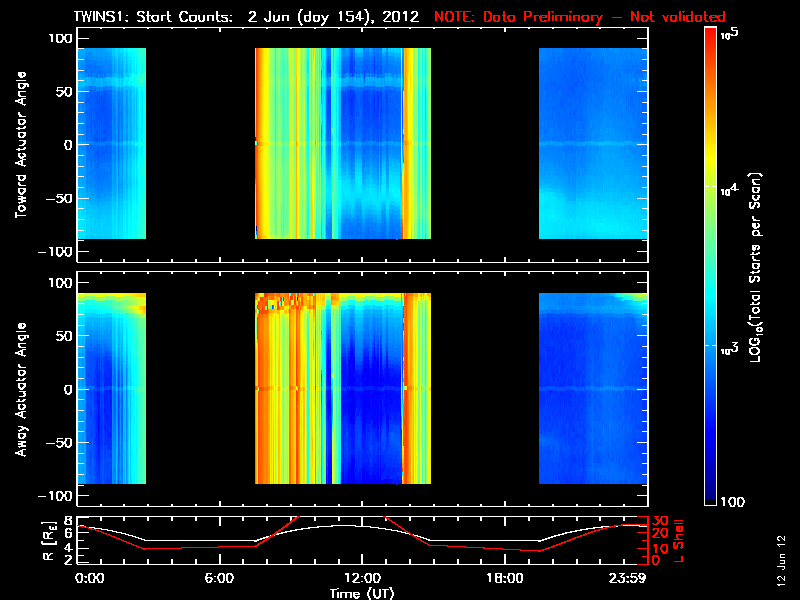Click the '23:59' time axis label
Image resolution: width=800 pixels, height=600 pixels.
coord(628,579)
